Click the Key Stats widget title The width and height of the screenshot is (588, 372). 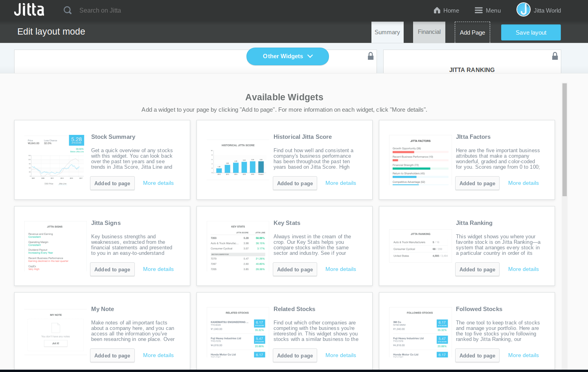point(287,223)
